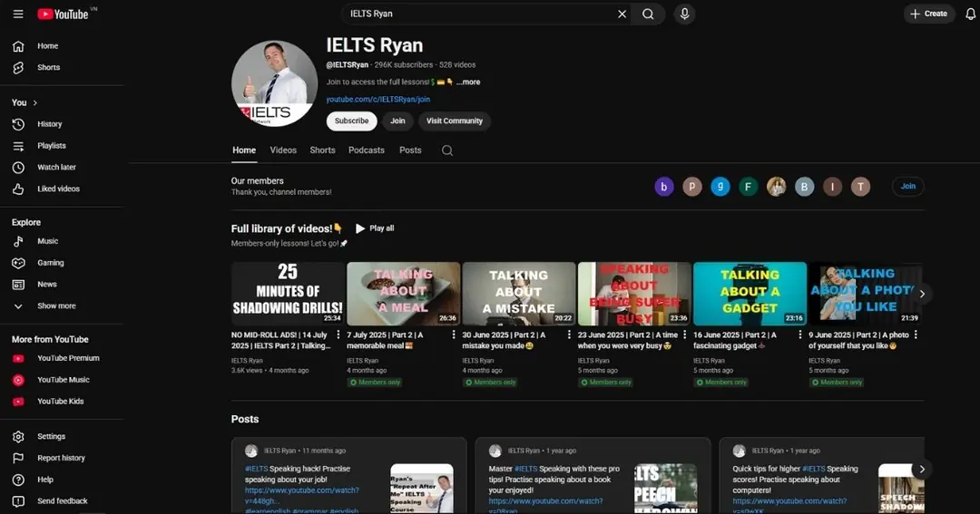Open YouTube Kids link
Viewport: 980px width, 514px height.
(x=60, y=402)
